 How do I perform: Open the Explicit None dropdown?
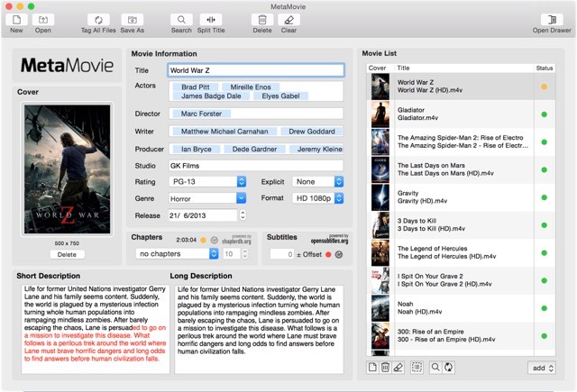tap(318, 182)
